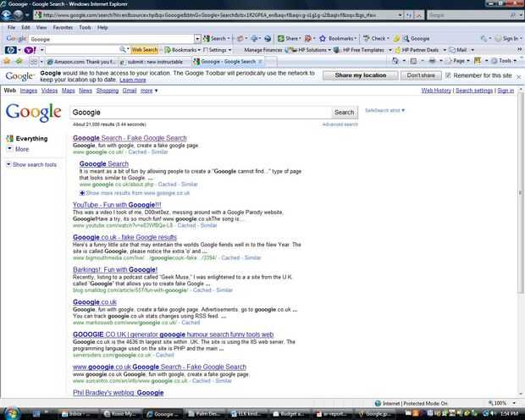Click the Add to Favorites icon
The width and height of the screenshot is (525, 420).
click(19, 61)
